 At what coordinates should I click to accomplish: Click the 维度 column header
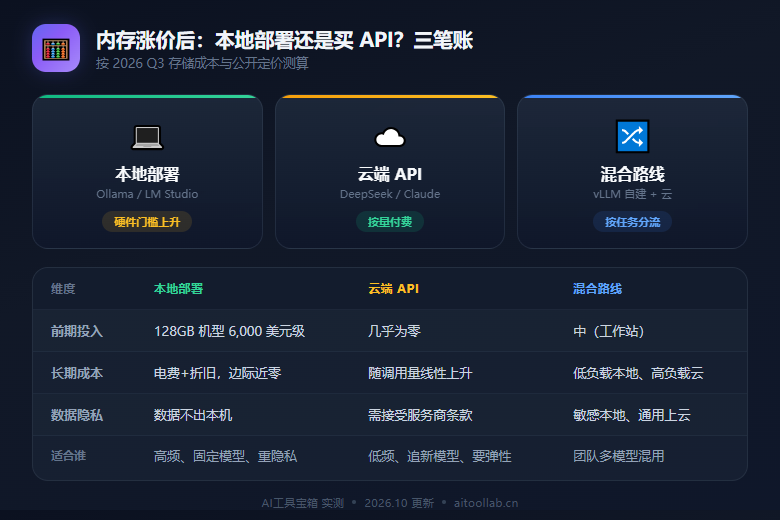coord(63,289)
